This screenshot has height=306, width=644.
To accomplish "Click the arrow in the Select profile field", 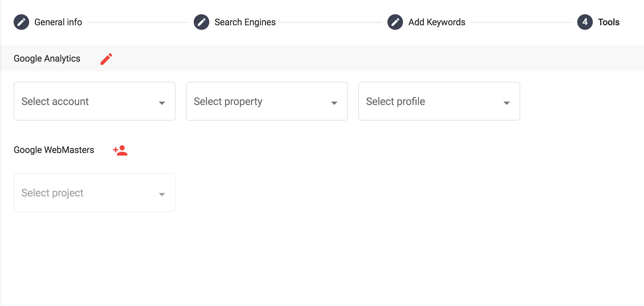I will 507,103.
